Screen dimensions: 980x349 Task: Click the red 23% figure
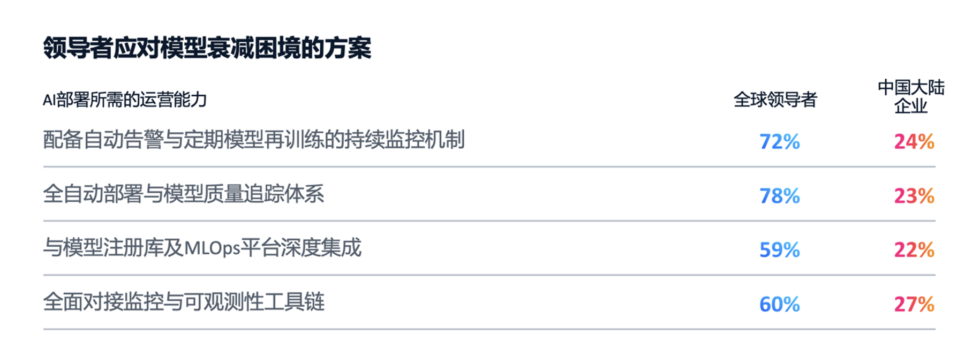point(914,196)
